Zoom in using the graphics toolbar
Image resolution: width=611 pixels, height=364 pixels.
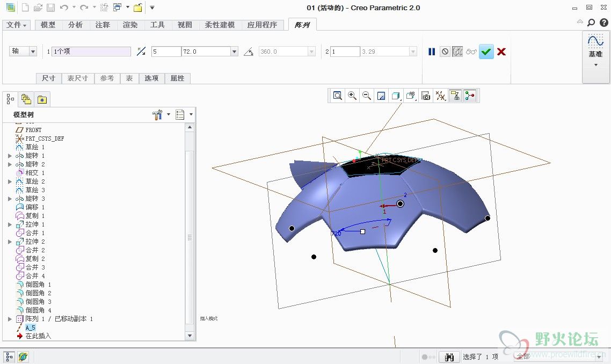point(352,96)
